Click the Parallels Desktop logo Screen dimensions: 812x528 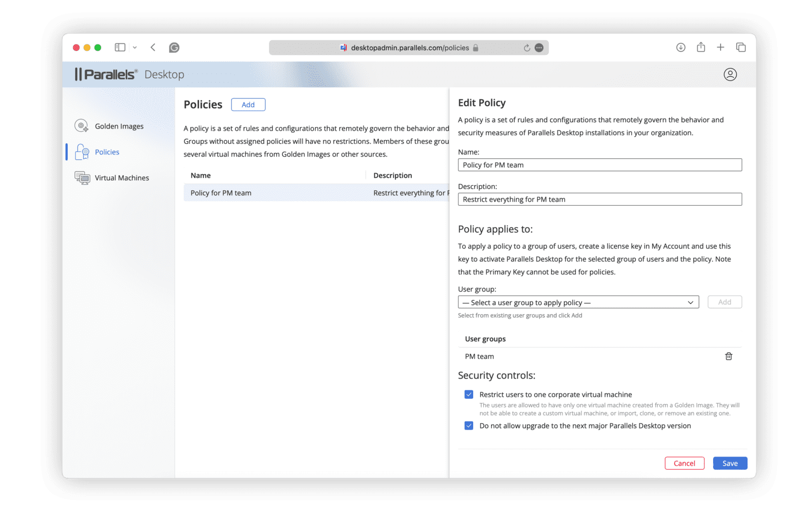[x=105, y=74]
